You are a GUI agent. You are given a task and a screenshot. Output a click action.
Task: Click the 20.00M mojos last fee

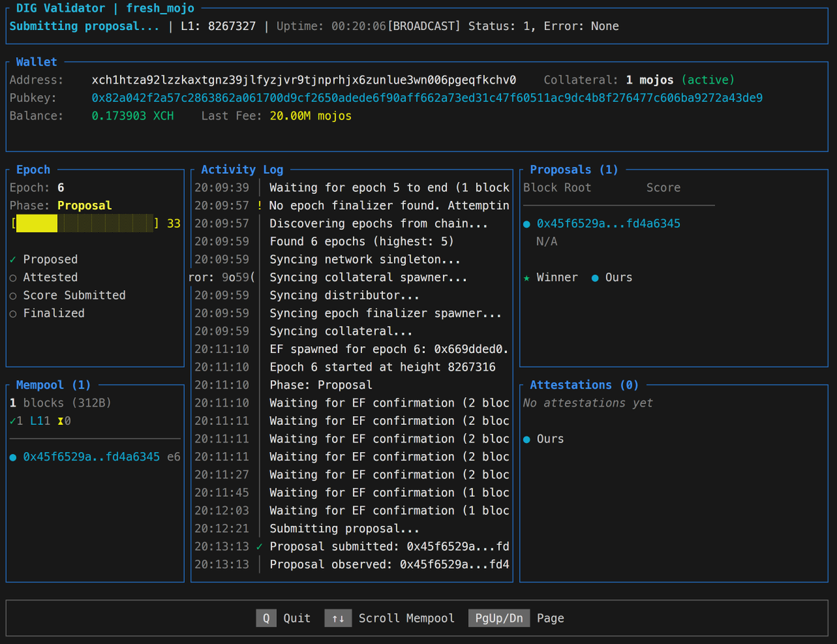pos(310,116)
